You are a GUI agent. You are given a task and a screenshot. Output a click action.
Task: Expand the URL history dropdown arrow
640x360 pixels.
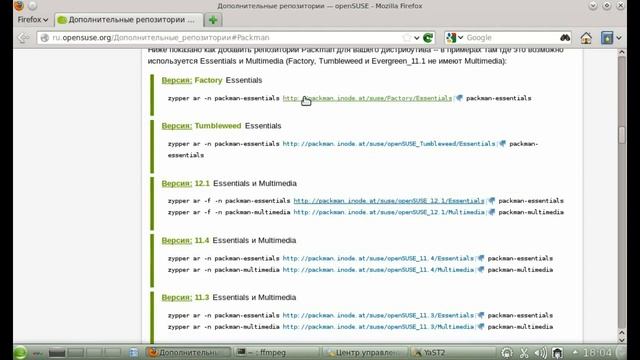[x=416, y=38]
